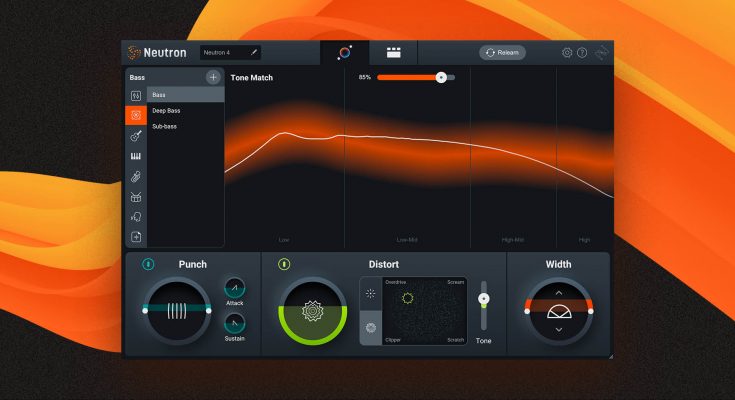The width and height of the screenshot is (735, 400).
Task: Toggle the Punch module power button
Action: [148, 265]
